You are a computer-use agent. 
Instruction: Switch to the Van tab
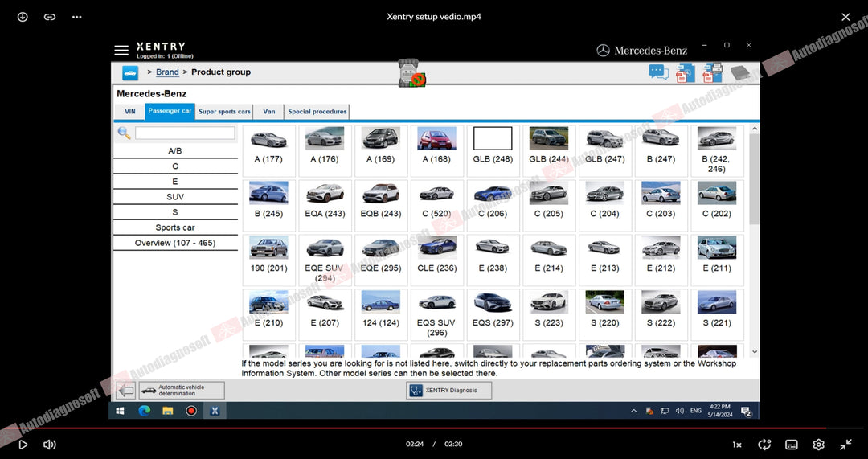[x=269, y=111]
